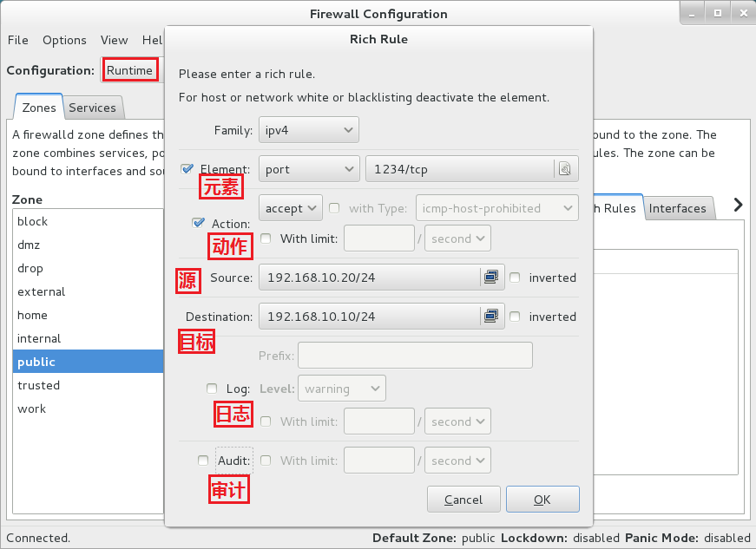The width and height of the screenshot is (756, 549).
Task: Enable the Audit checkbox
Action: click(203, 461)
